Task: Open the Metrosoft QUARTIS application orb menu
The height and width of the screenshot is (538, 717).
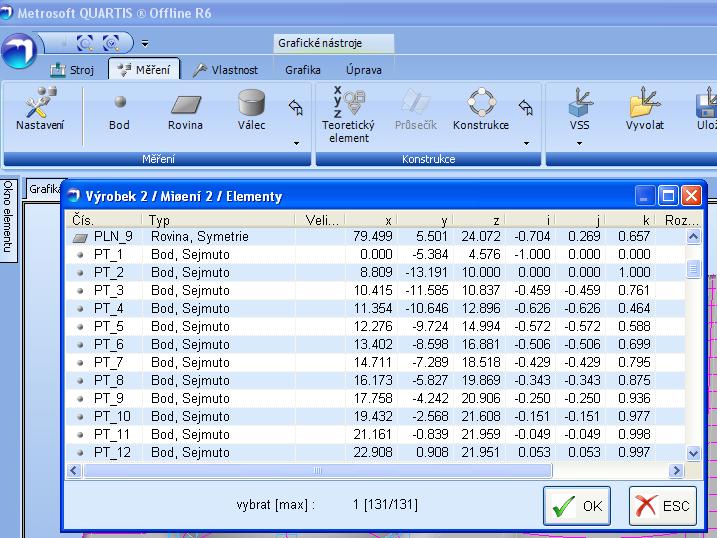Action: pos(19,51)
